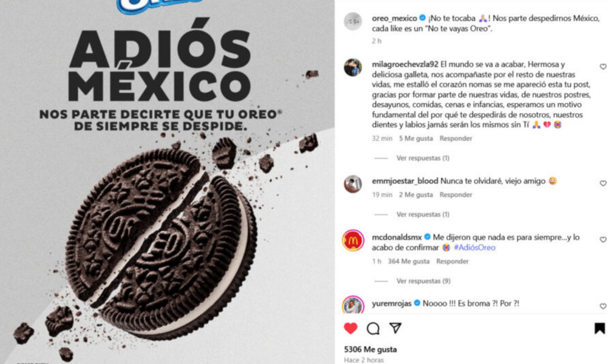Expand replies (1) under milagroechevzla92 comment
Image resolution: width=607 pixels, height=364 pixels.
coord(422,158)
